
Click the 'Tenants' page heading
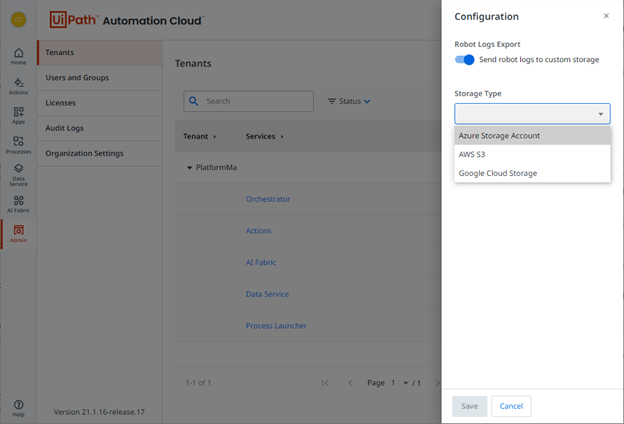tap(193, 64)
